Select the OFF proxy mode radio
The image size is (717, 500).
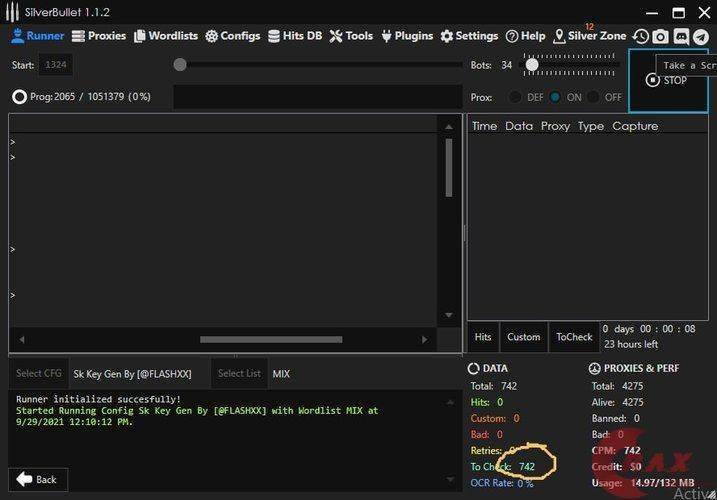pos(593,97)
